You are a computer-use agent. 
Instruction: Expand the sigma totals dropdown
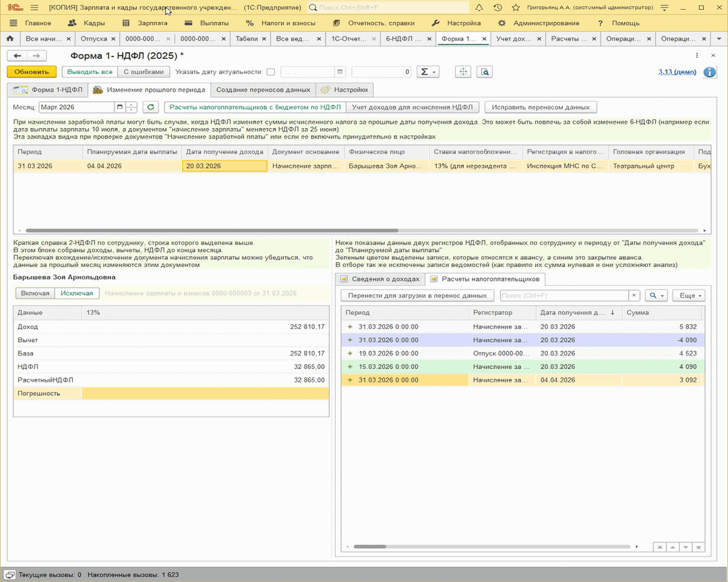pyautogui.click(x=428, y=72)
